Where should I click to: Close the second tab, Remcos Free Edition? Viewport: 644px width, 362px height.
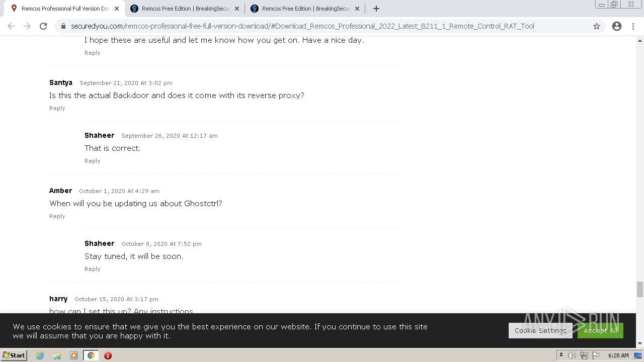tap(237, 9)
